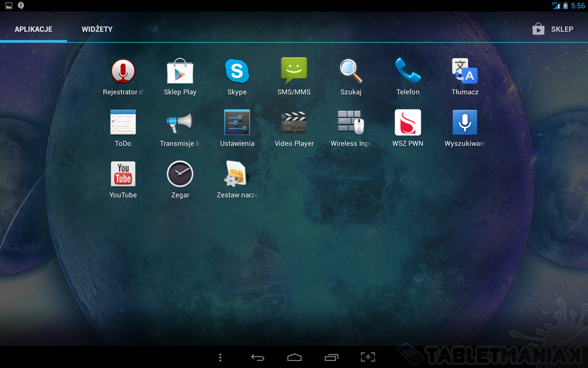The height and width of the screenshot is (368, 588).
Task: Tap the 5:56 clock in status bar
Action: coord(578,6)
